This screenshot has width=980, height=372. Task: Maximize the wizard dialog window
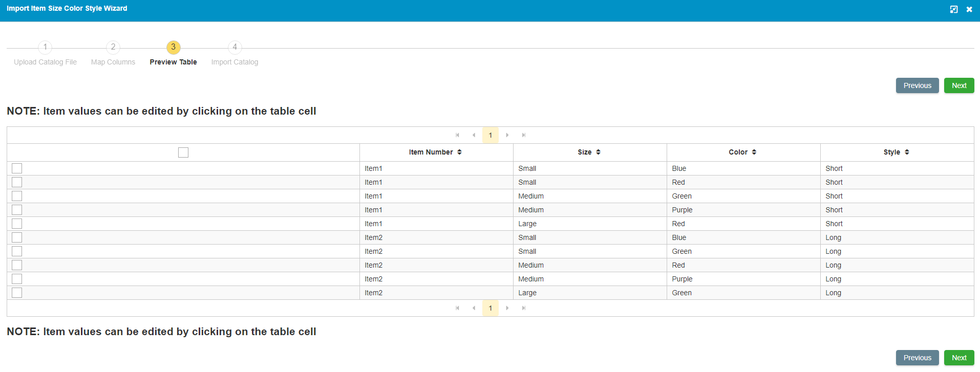click(x=954, y=9)
